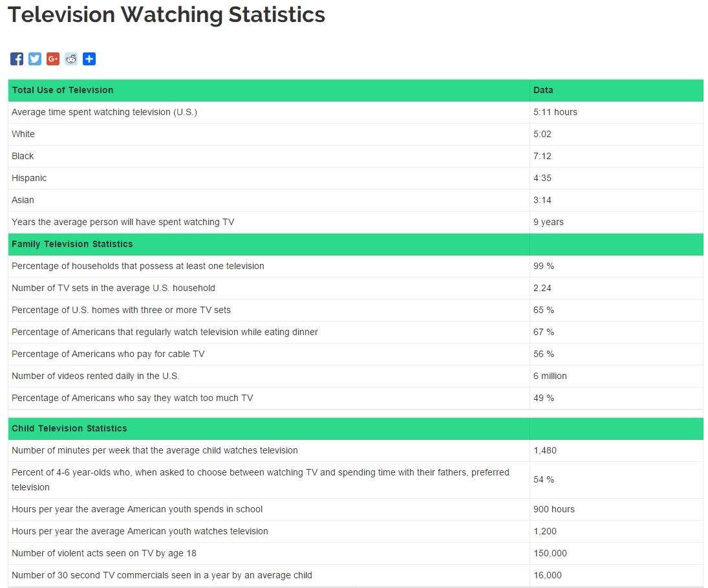The width and height of the screenshot is (708, 588).
Task: Click the Data column header
Action: pyautogui.click(x=543, y=90)
